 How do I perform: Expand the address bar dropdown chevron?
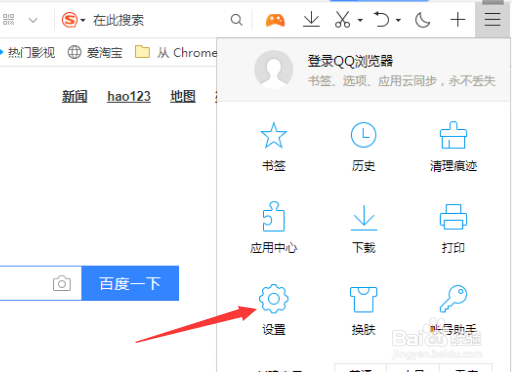point(33,20)
